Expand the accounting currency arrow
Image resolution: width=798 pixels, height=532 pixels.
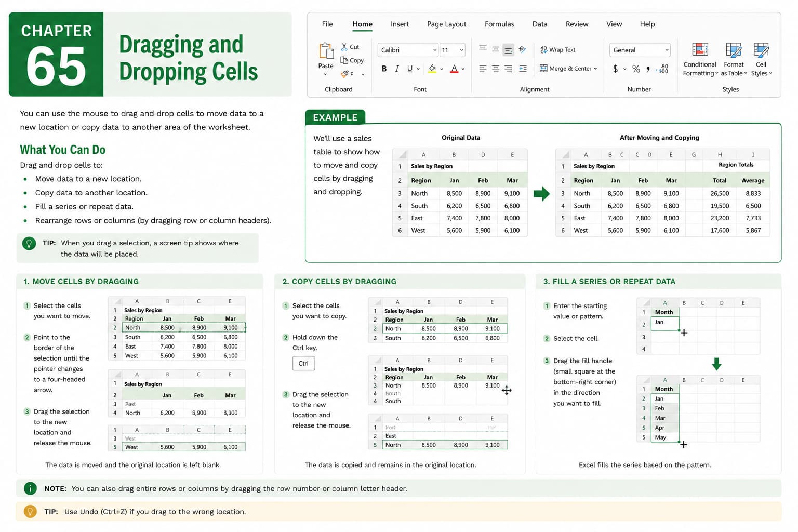pyautogui.click(x=624, y=69)
